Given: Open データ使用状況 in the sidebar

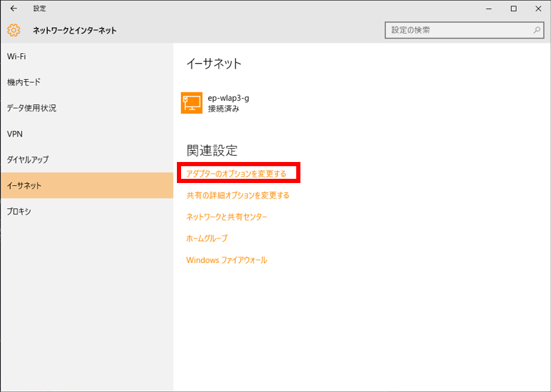Looking at the screenshot, I should pos(87,108).
